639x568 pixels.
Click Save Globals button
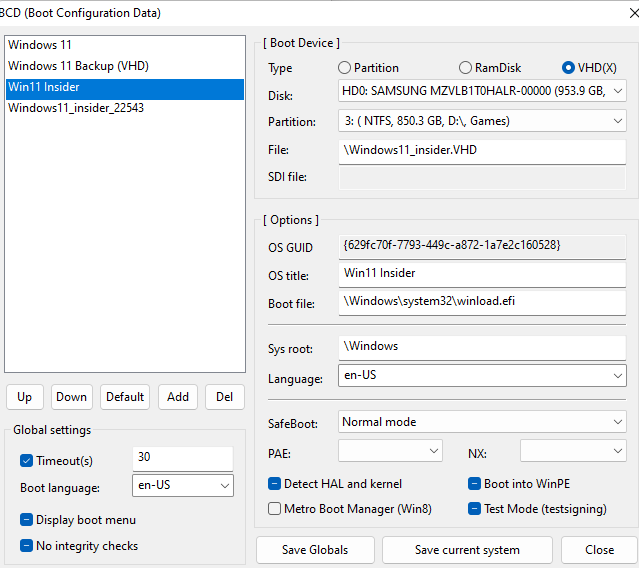315,550
